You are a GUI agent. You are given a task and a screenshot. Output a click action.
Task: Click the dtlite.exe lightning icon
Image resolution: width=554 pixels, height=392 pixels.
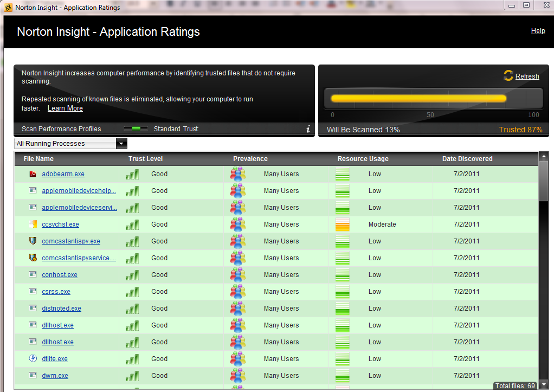click(x=33, y=358)
